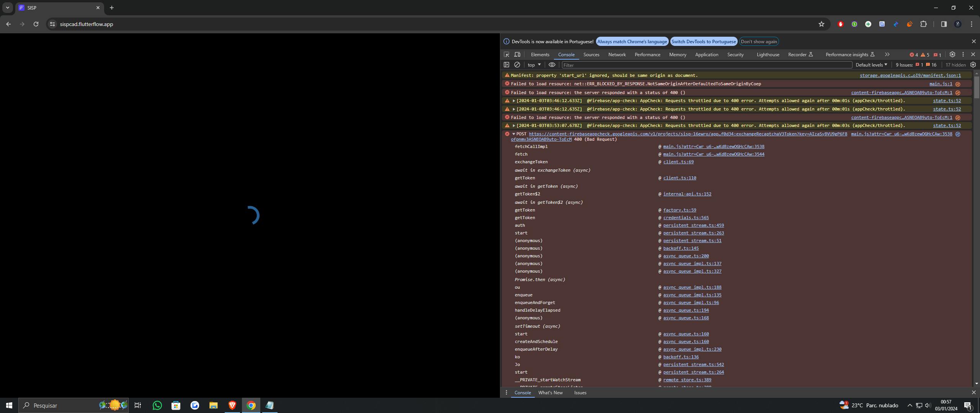
Task: Open the Default levels dropdown
Action: 871,65
